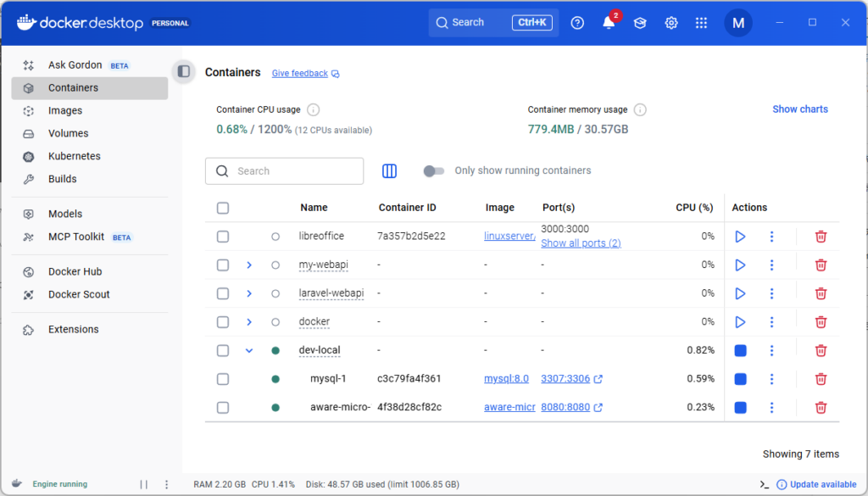Open Docker Desktop settings gear
The height and width of the screenshot is (496, 868).
pyautogui.click(x=670, y=23)
